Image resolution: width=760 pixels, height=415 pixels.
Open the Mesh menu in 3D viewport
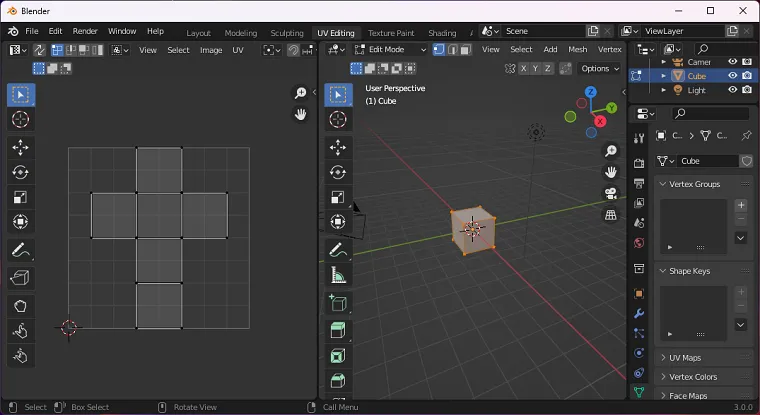point(577,49)
